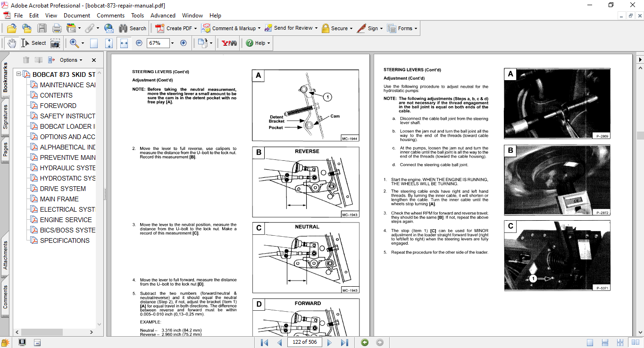This screenshot has height=348, width=644.
Task: Set Fit Page view
Action: 109,43
